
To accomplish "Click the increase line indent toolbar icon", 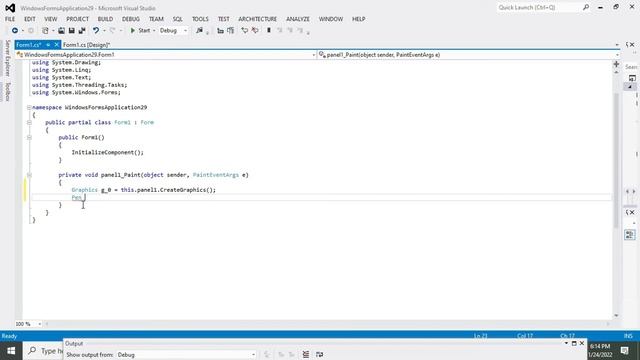I will 231,31.
